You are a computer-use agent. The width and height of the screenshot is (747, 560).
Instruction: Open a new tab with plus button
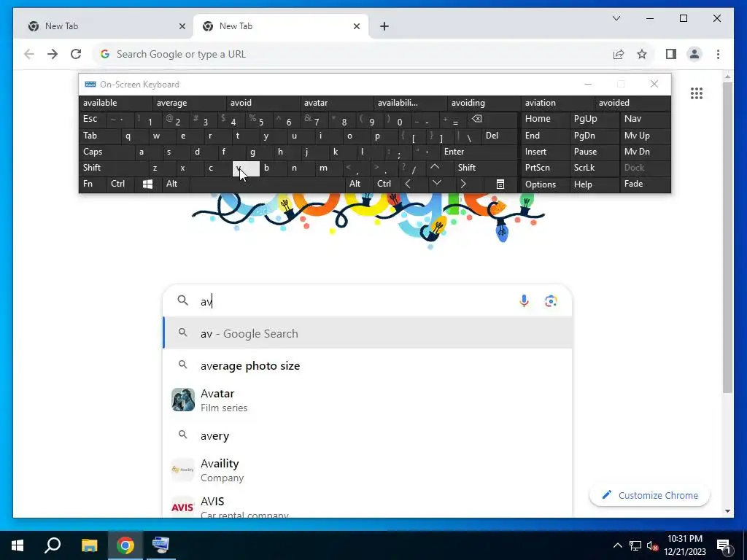coord(384,26)
